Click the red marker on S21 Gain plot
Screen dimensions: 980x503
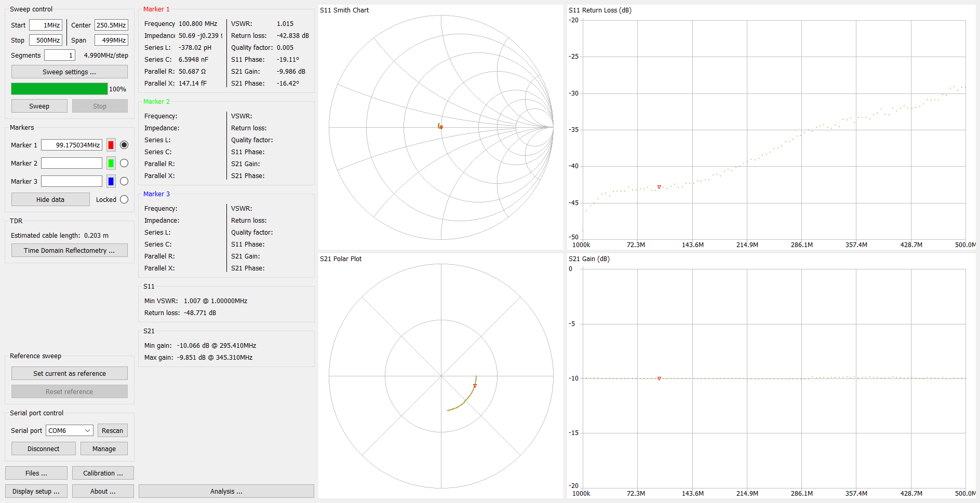(x=659, y=378)
